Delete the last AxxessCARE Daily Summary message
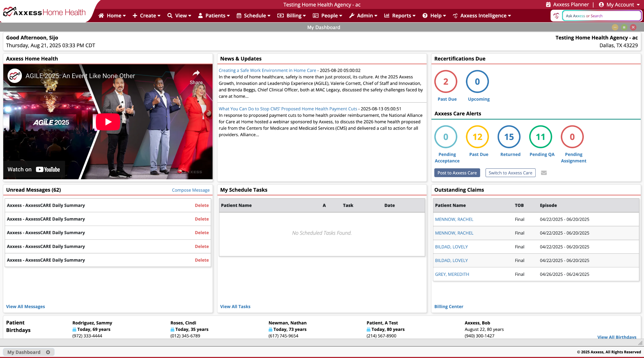644x358 pixels. [x=202, y=260]
